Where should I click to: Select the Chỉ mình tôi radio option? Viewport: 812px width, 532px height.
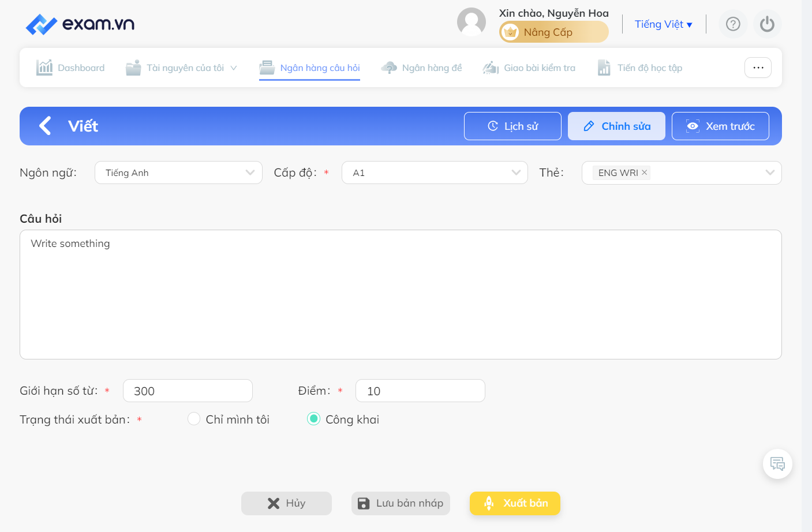pyautogui.click(x=194, y=419)
